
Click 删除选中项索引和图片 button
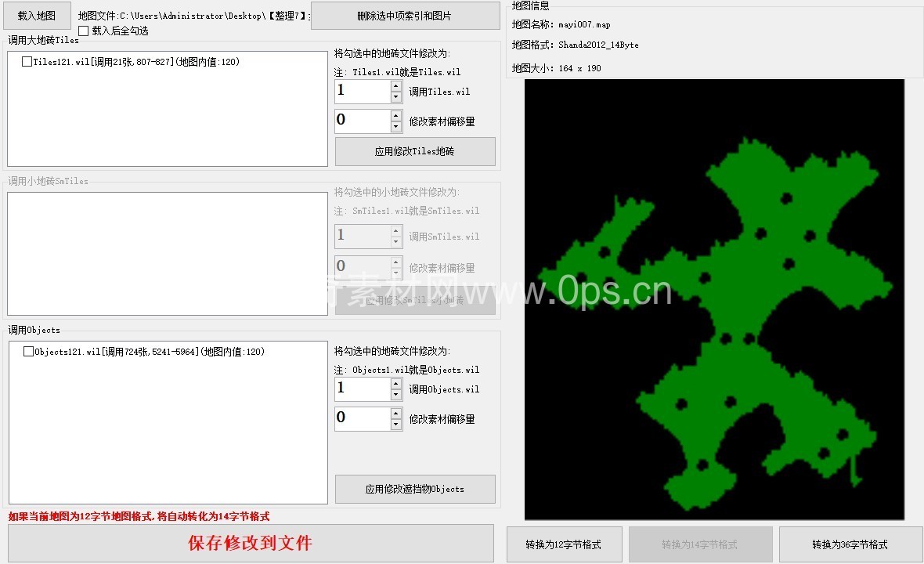[x=405, y=16]
